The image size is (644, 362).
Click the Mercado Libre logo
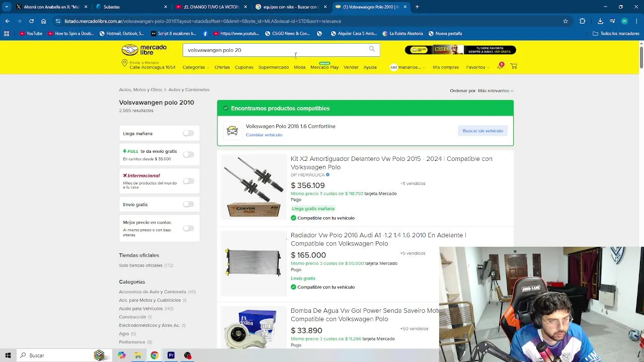[x=144, y=50]
